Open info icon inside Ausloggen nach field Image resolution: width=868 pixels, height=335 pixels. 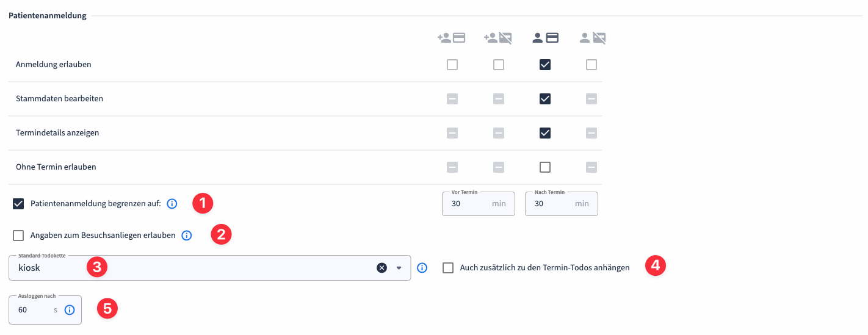[x=70, y=310]
